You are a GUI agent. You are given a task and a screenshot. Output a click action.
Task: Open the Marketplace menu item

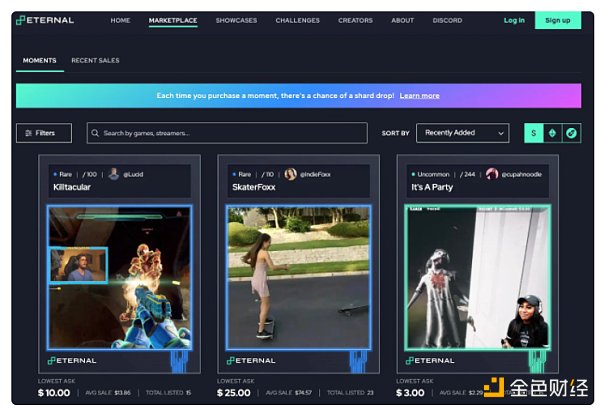(x=172, y=20)
